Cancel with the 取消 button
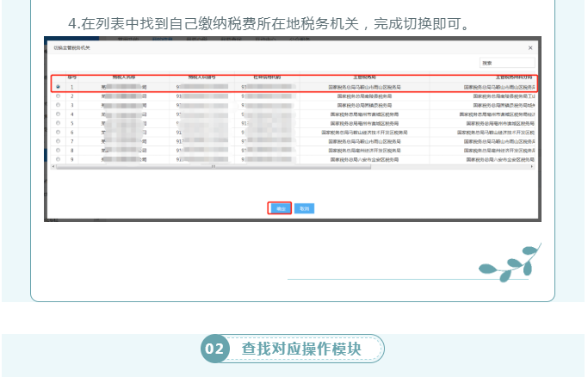Viewport: 588px width, 377px height. point(304,208)
